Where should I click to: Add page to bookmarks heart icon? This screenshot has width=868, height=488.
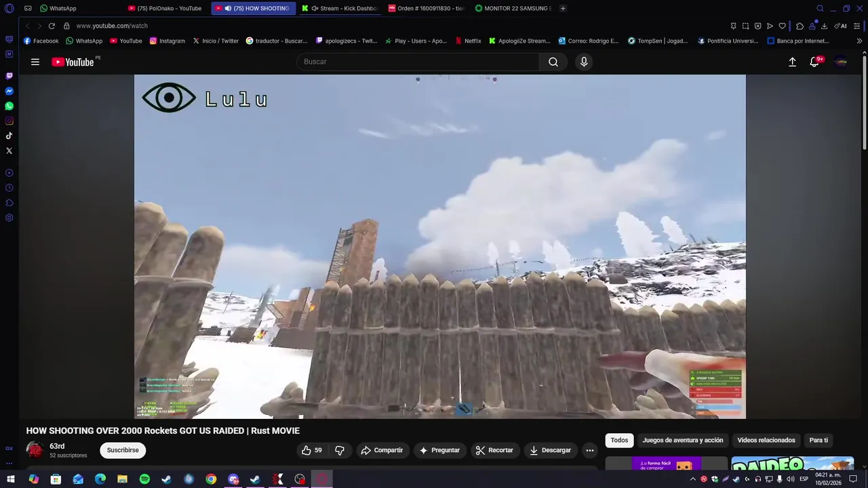(x=782, y=26)
